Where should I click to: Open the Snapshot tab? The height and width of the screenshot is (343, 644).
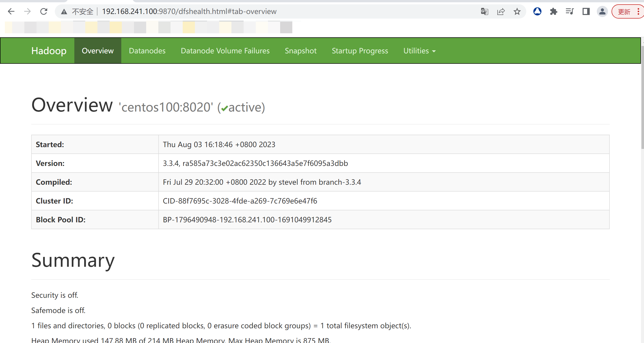301,51
